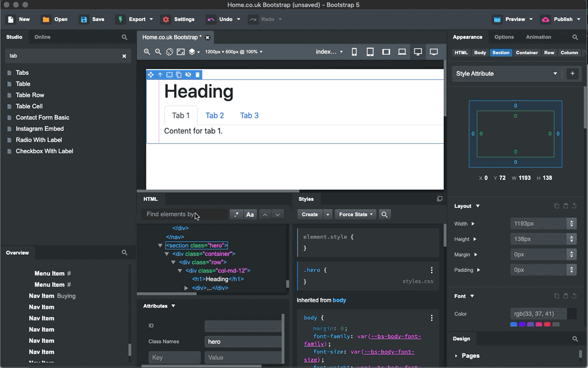
Task: Click the Tab 2 link in the preview
Action: [215, 116]
